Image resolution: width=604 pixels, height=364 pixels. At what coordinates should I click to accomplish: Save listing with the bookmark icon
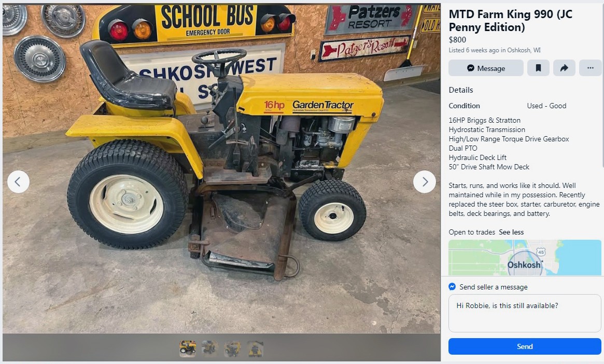tap(538, 68)
